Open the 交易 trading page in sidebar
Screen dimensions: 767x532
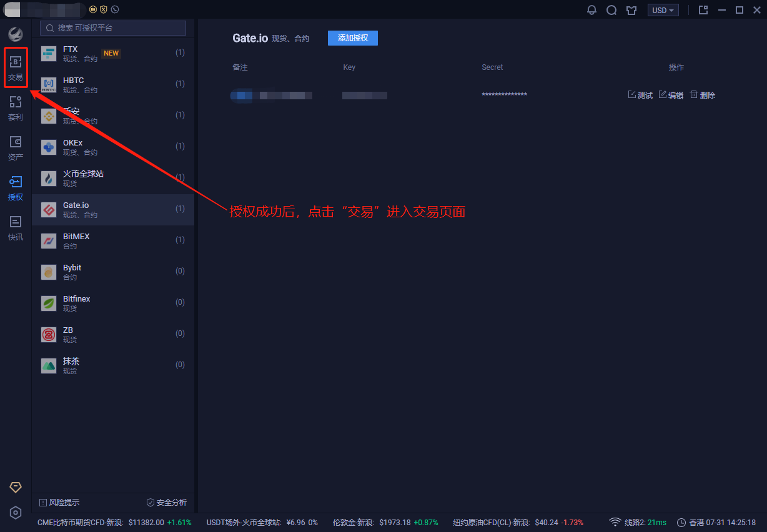(16, 68)
